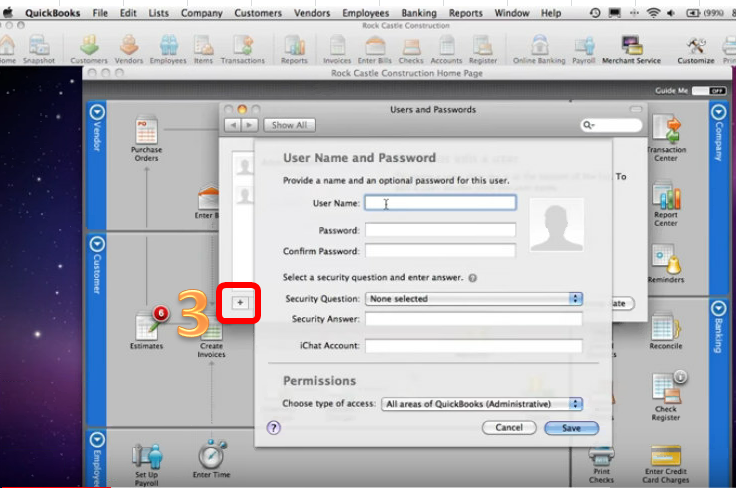This screenshot has width=736, height=488.
Task: Open the Help menu
Action: (551, 13)
